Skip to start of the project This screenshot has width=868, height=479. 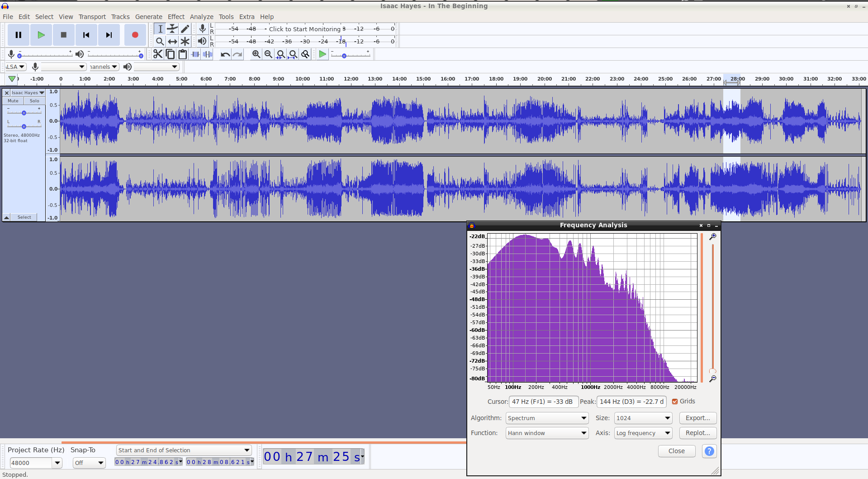[86, 35]
